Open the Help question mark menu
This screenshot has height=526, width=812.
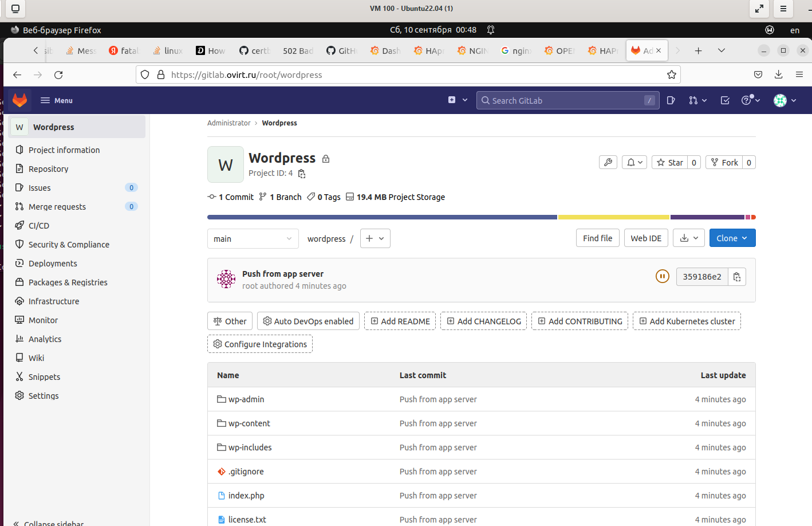click(x=750, y=100)
